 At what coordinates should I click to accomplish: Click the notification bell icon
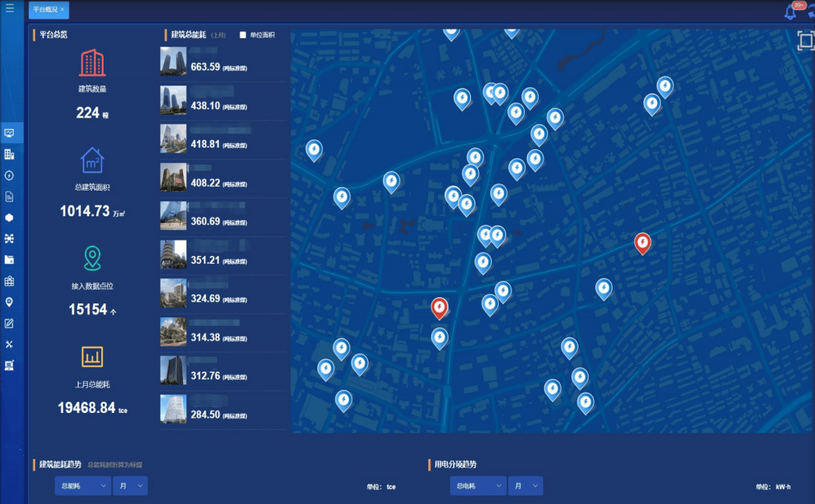point(791,11)
